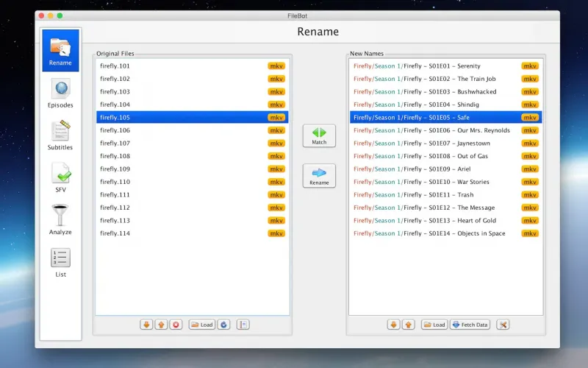588x368 pixels.
Task: Select the highlighted firefly.105 row
Action: [x=193, y=117]
